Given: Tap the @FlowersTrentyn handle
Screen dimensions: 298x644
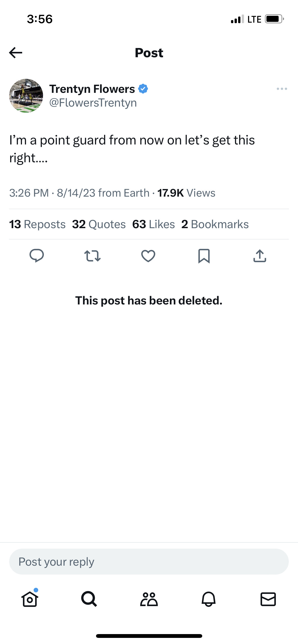Looking at the screenshot, I should [93, 103].
